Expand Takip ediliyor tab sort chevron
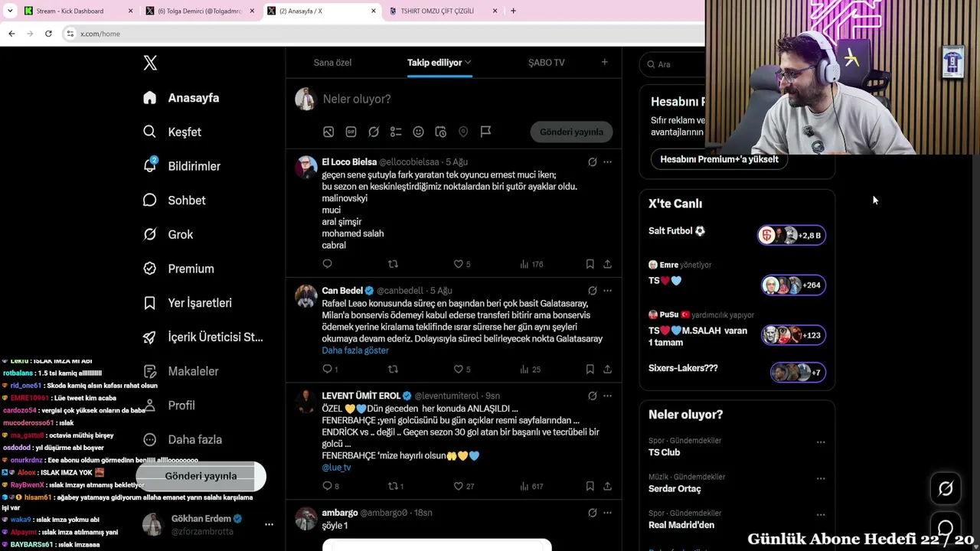This screenshot has height=551, width=980. coord(468,62)
